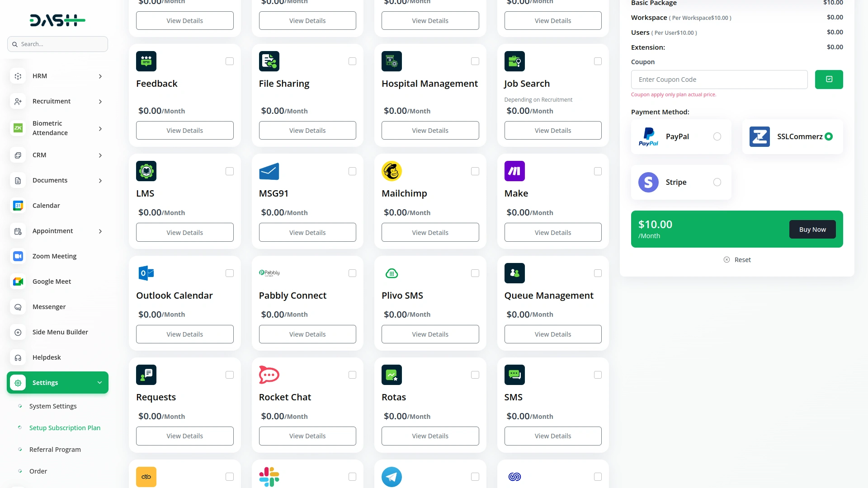Screen dimensions: 868x488
Task: Click the Make purple logo icon
Action: (514, 171)
